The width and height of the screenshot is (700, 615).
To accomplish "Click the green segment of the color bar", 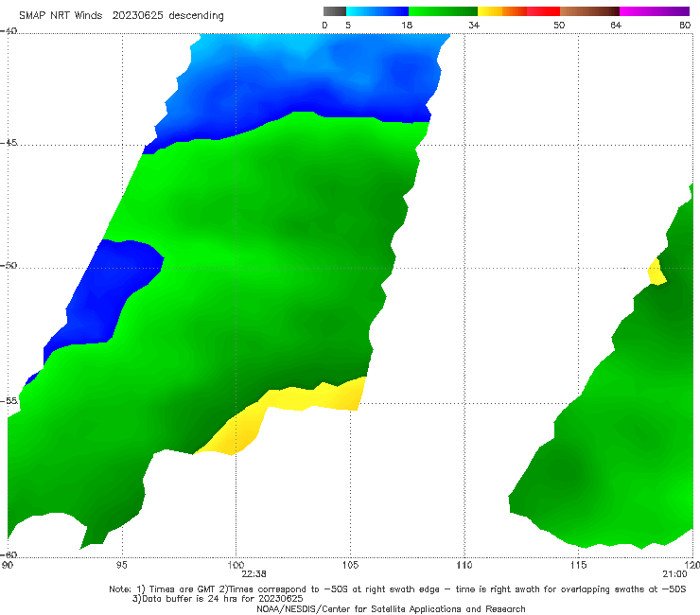I will coord(443,11).
